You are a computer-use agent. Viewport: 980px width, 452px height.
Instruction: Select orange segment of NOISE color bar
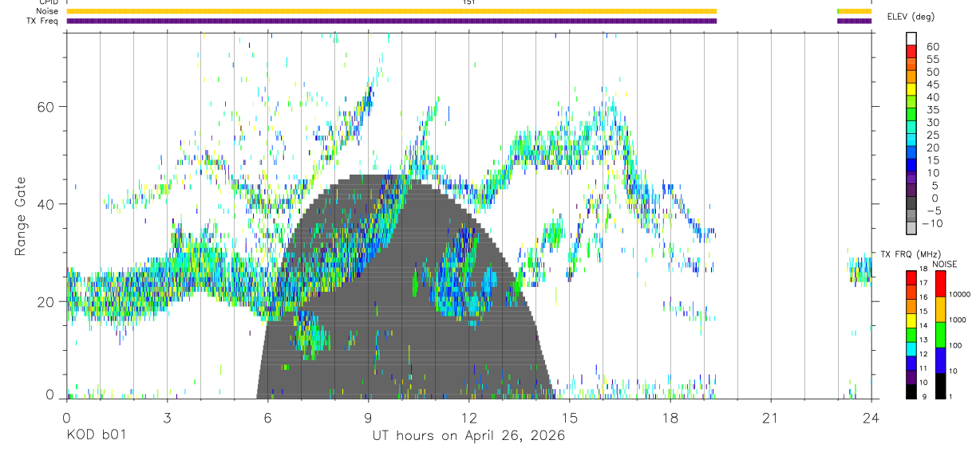coord(941,309)
